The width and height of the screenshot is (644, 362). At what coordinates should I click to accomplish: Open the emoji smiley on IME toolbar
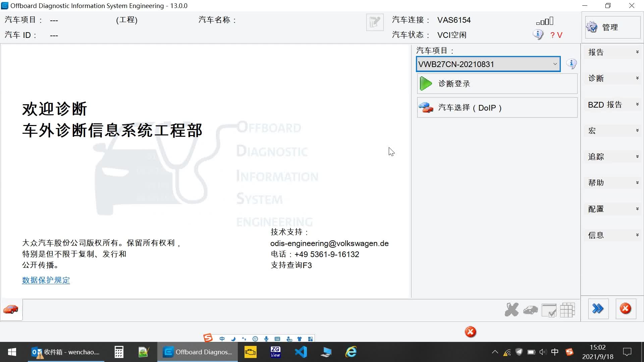tap(255, 339)
